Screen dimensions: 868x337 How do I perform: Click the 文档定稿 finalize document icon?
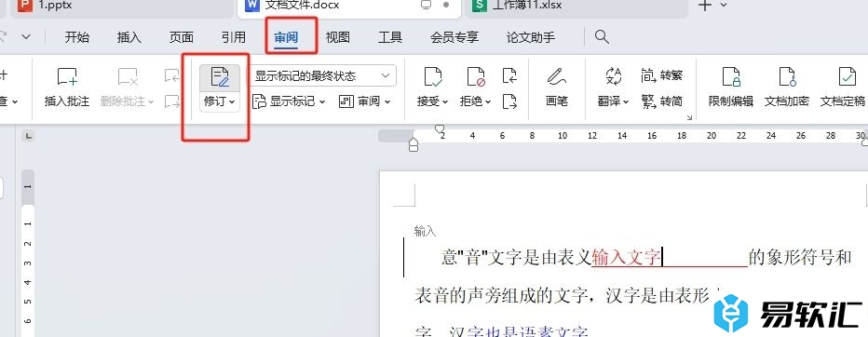[847, 77]
